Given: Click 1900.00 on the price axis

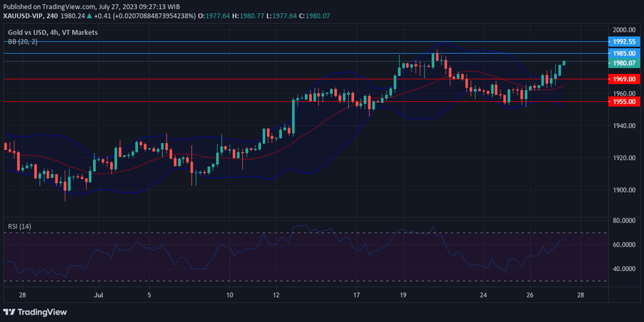Looking at the screenshot, I should (x=624, y=190).
